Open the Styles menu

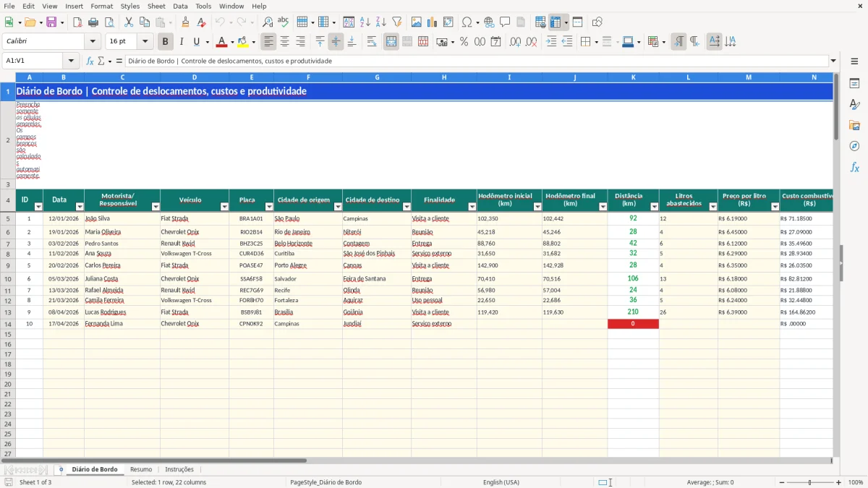130,6
